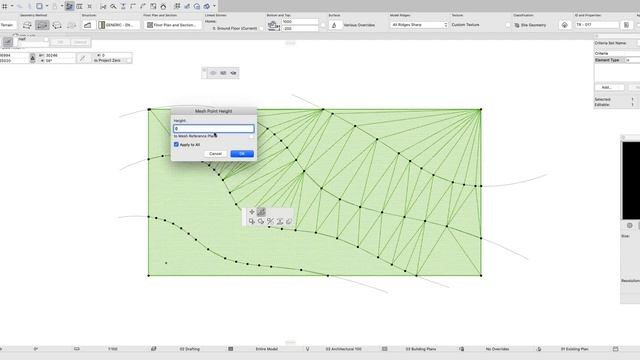Viewport: 640px width, 360px height.
Task: Click the eye icon in the floating view palette
Action: [213, 73]
